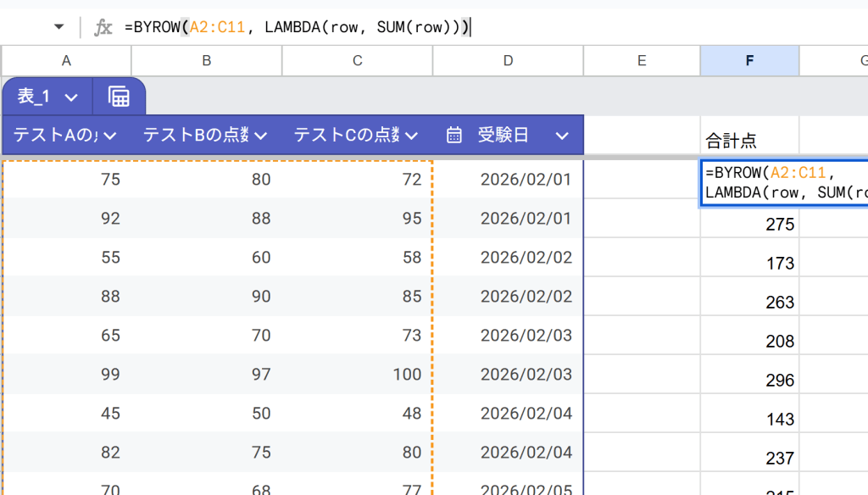This screenshot has width=868, height=495.
Task: Expand テストAの column header dropdown
Action: pyautogui.click(x=109, y=136)
